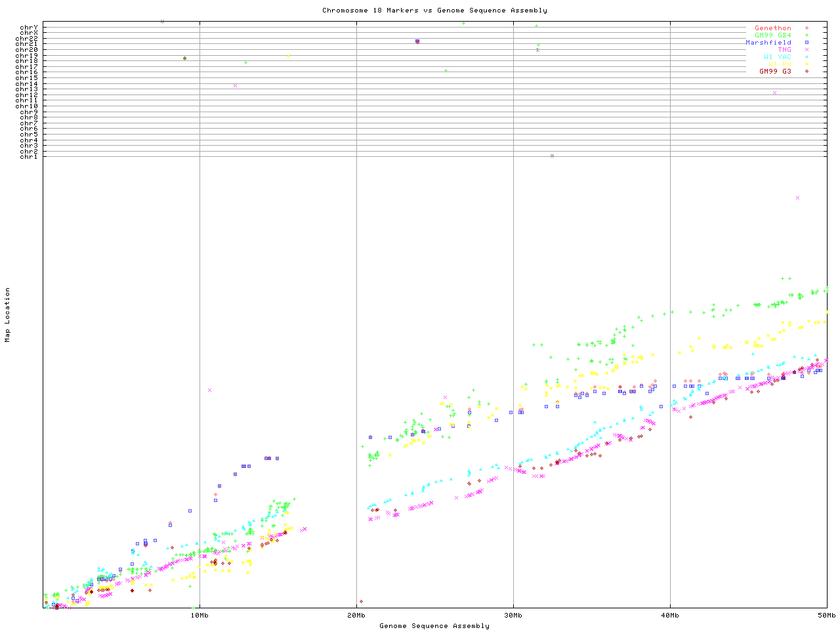Click the 50Mb x-axis tick label
The image size is (840, 630).
point(826,616)
